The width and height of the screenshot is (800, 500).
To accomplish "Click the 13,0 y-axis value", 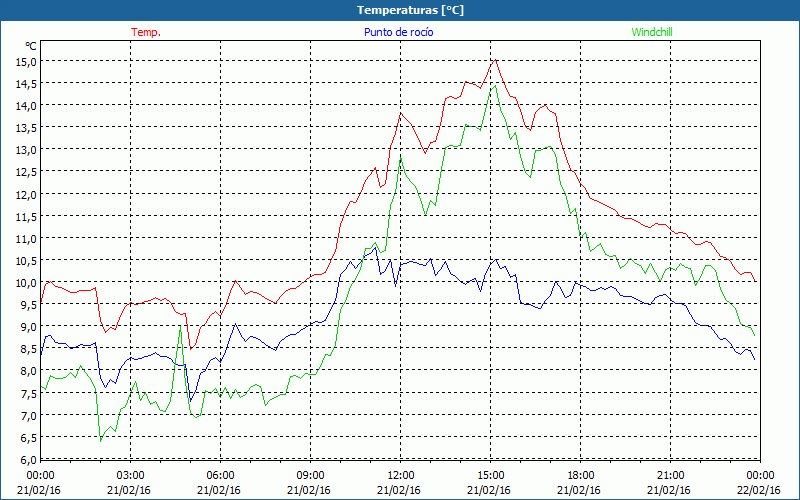I will tap(27, 150).
